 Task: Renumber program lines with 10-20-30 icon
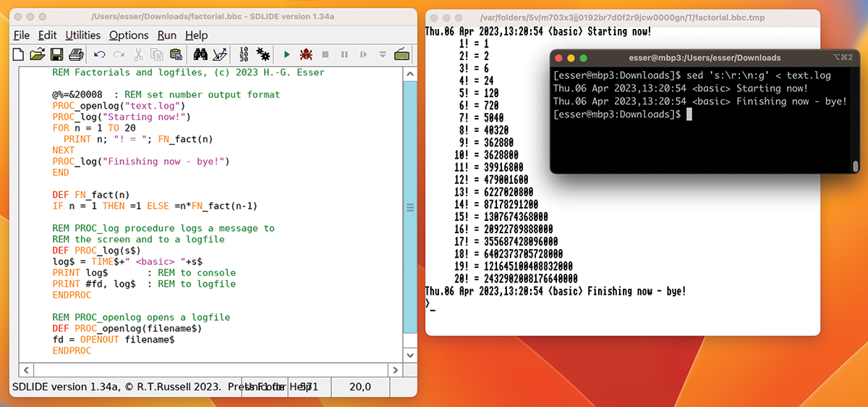pyautogui.click(x=244, y=54)
